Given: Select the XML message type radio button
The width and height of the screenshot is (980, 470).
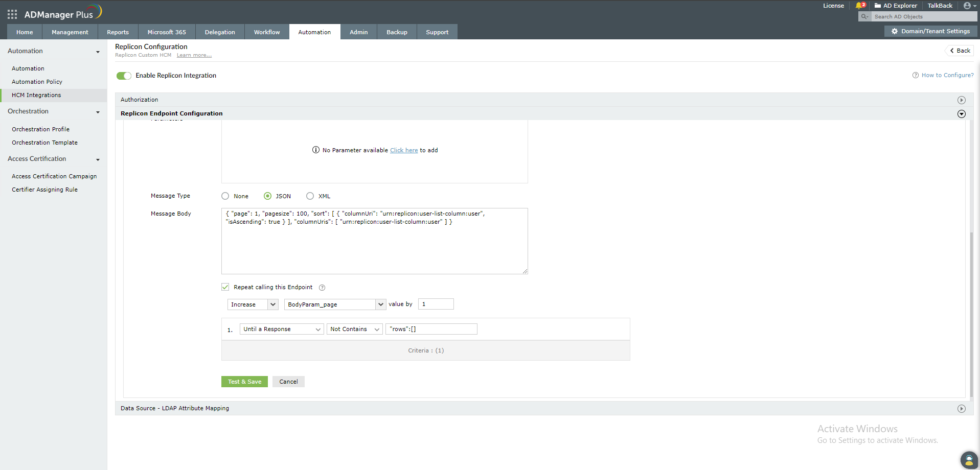Looking at the screenshot, I should click(310, 196).
